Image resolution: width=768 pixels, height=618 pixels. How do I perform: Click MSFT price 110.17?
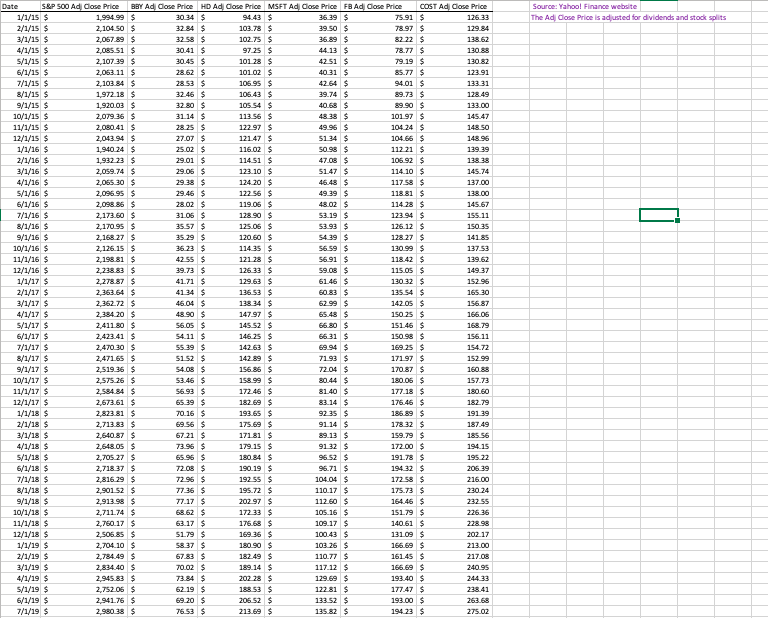303,490
